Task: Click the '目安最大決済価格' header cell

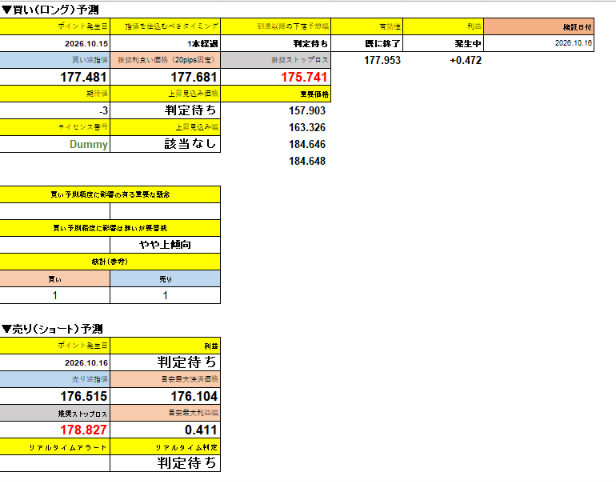Action: (165, 379)
